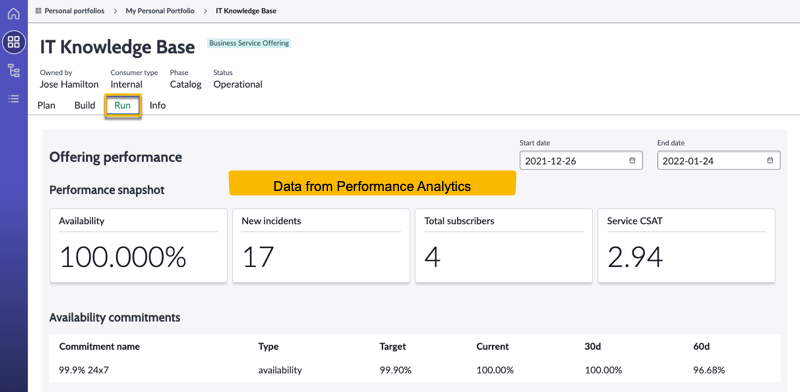Open the Availability 100.000% card
The image size is (800, 392).
click(138, 246)
